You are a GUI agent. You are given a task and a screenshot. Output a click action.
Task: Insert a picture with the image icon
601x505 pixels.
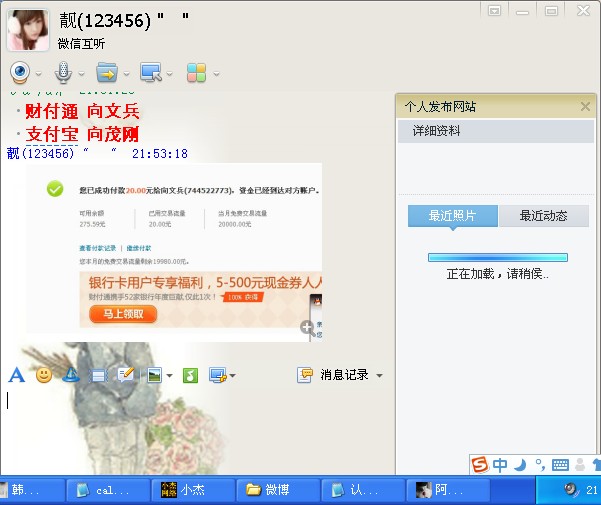pos(154,375)
